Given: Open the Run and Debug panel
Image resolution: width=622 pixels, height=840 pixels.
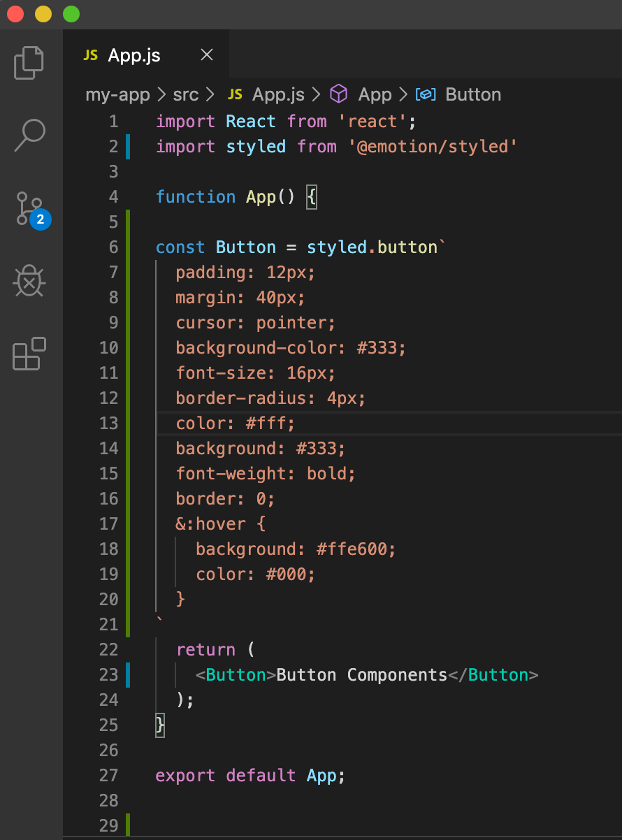Looking at the screenshot, I should coord(29,282).
